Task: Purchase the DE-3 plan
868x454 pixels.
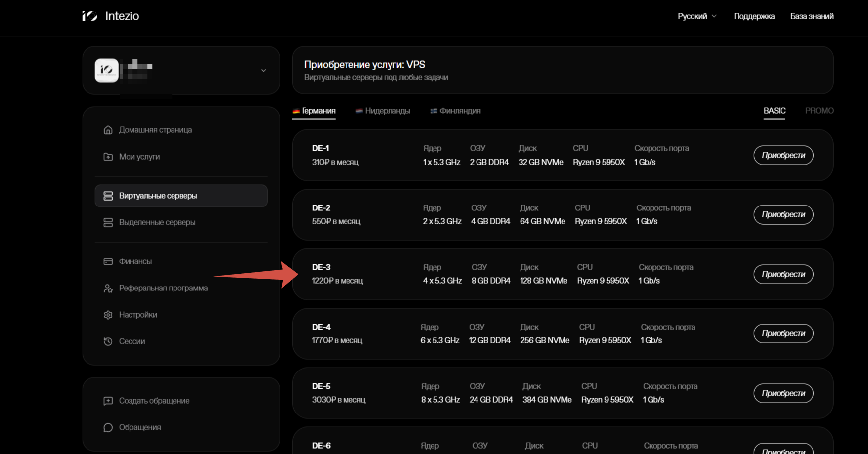Action: tap(783, 274)
